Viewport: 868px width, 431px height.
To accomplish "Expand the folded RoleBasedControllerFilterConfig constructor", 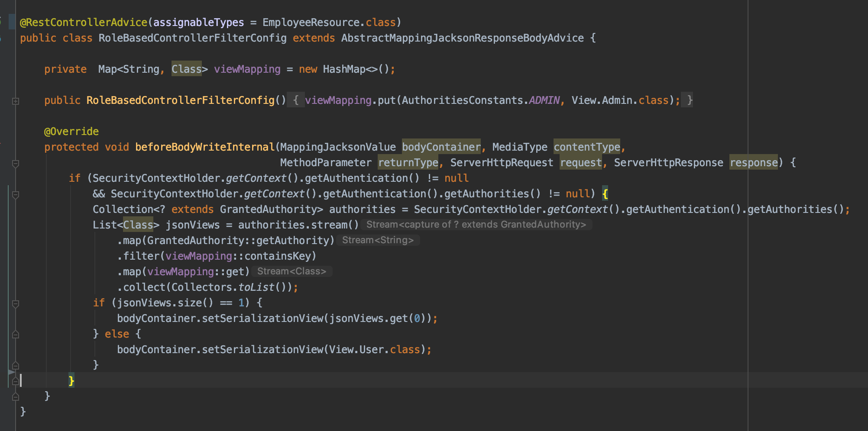I will (16, 101).
